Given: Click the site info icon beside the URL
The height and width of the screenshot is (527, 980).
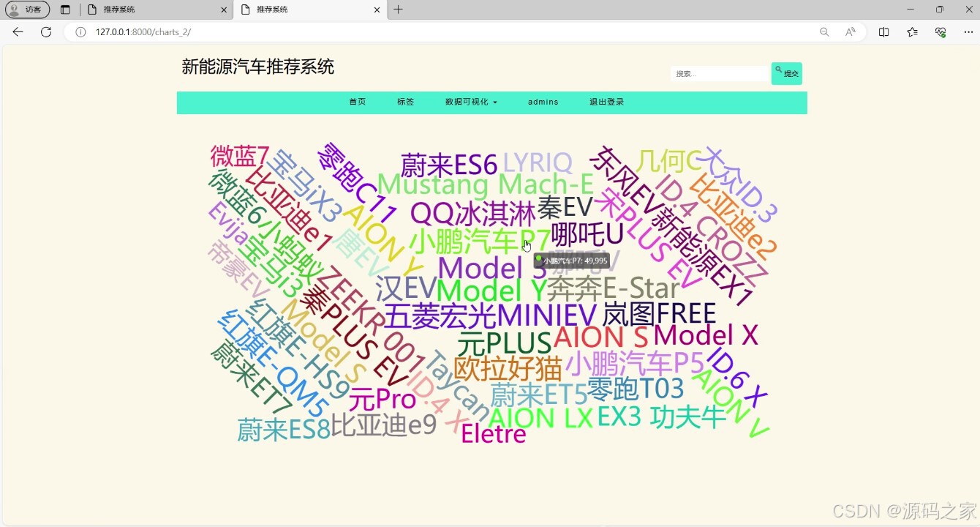Looking at the screenshot, I should pyautogui.click(x=80, y=32).
